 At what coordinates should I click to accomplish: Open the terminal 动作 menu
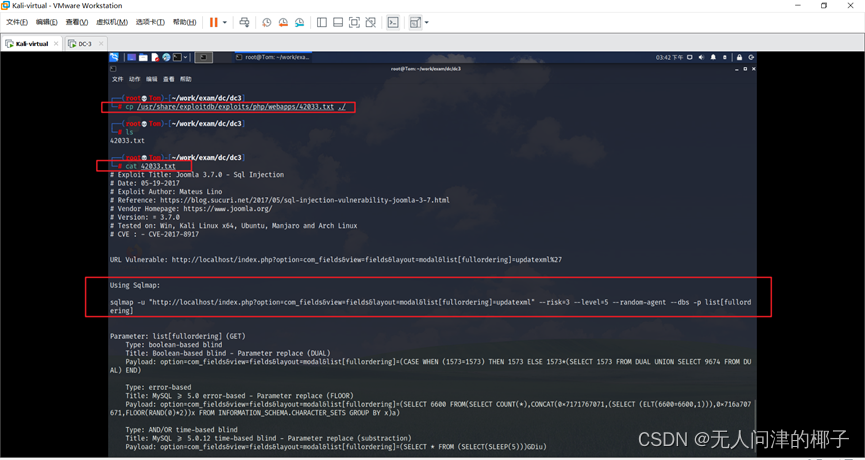(x=135, y=79)
